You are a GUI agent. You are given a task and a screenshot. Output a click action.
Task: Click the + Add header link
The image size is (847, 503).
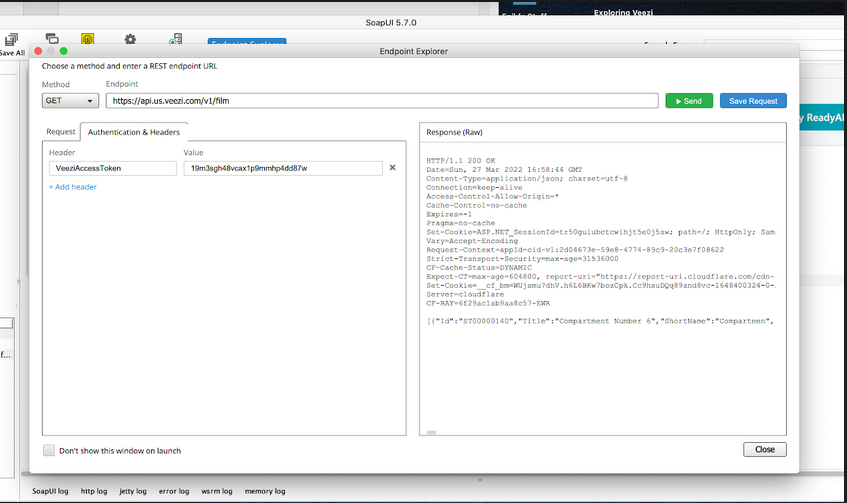[73, 187]
